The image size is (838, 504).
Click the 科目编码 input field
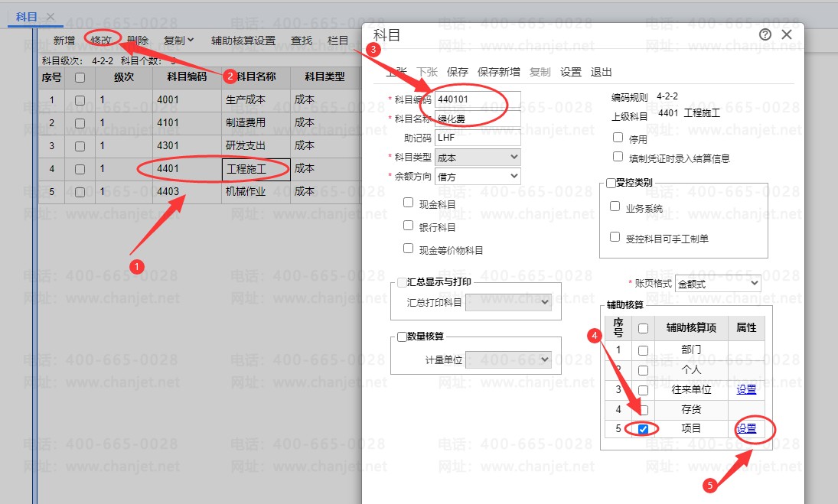tap(478, 99)
